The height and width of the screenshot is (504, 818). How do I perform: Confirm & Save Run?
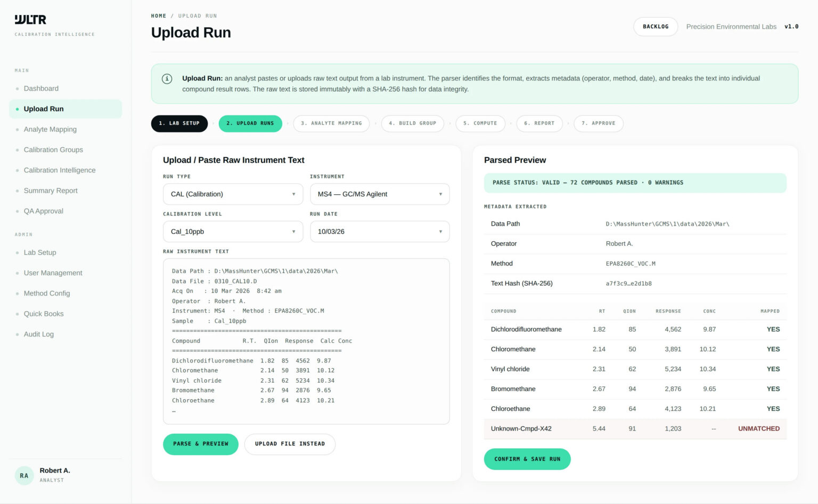click(x=527, y=459)
